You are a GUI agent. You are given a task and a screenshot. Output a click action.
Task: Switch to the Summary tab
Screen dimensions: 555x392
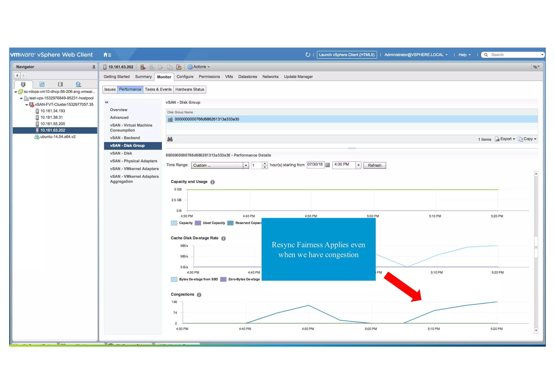143,77
